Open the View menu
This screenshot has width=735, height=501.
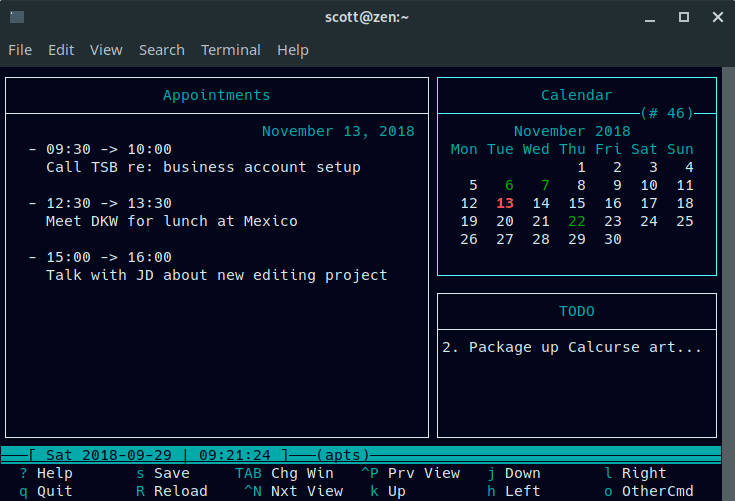pos(106,50)
